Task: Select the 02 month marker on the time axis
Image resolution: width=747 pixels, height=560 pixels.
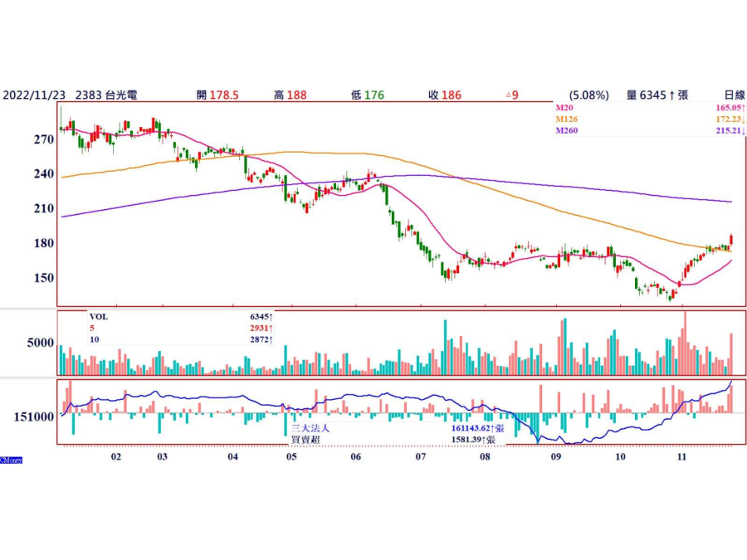Action: 116,456
